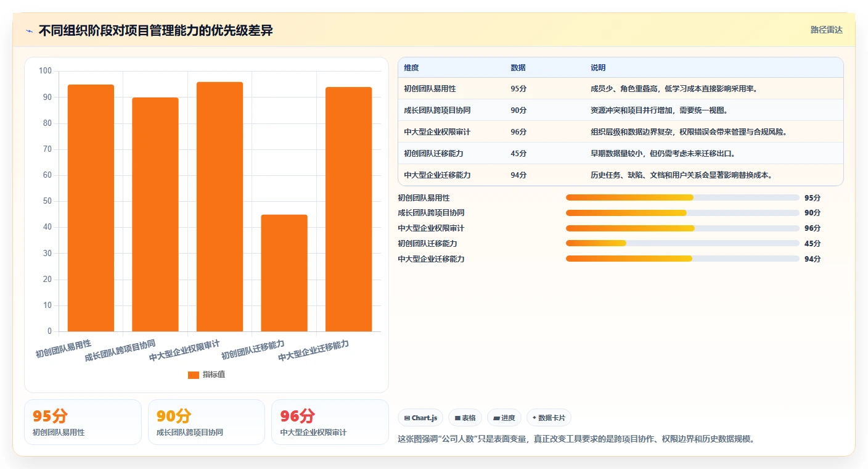This screenshot has height=469, width=868.
Task: Click the 中大型企业迁移能力 chart bar
Action: pos(349,209)
